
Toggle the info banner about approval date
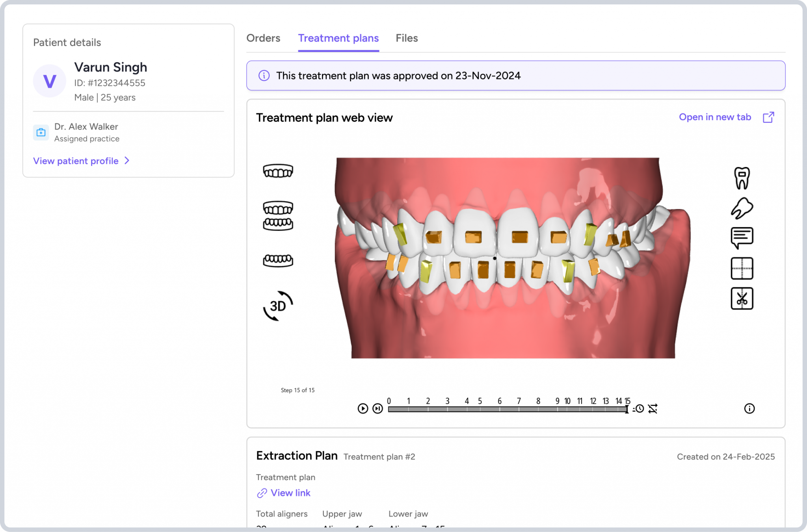coord(263,76)
